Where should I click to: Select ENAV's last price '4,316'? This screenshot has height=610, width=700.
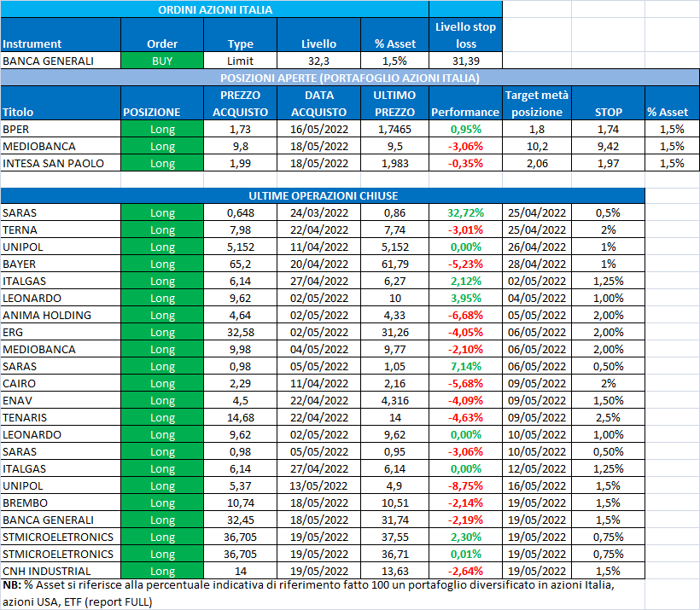click(x=394, y=400)
